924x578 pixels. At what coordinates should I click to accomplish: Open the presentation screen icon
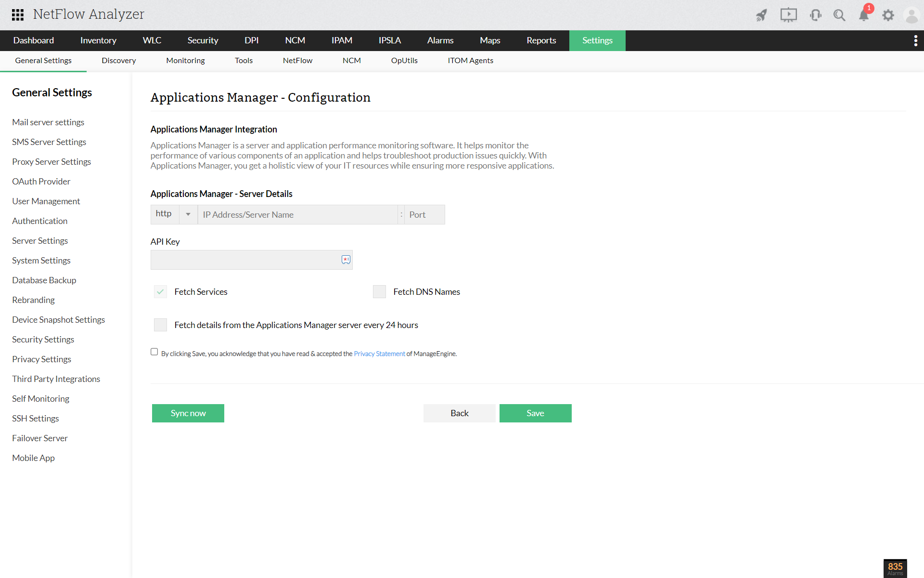tap(788, 15)
